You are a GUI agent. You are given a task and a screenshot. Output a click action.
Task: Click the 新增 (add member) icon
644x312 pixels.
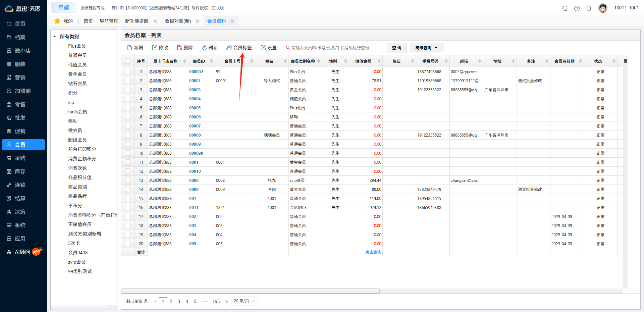coord(130,48)
